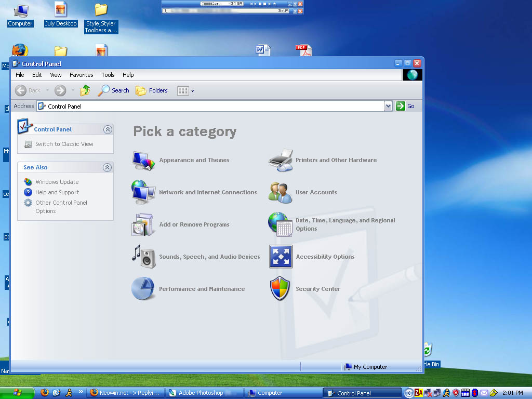Click eject button in media player
The width and height of the screenshot is (532, 399).
tap(274, 4)
